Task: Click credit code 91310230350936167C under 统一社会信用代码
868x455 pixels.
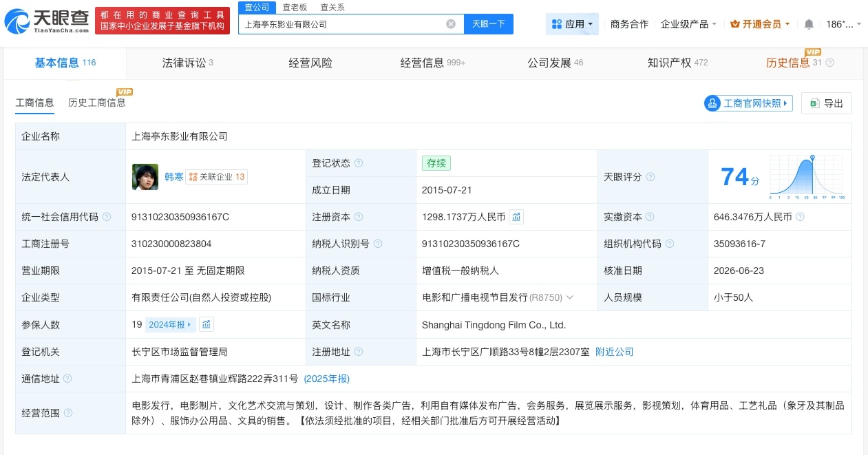Action: (180, 217)
